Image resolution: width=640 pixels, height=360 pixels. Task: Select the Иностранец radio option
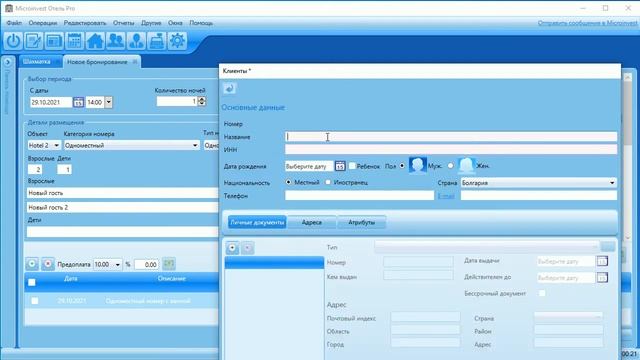click(328, 182)
